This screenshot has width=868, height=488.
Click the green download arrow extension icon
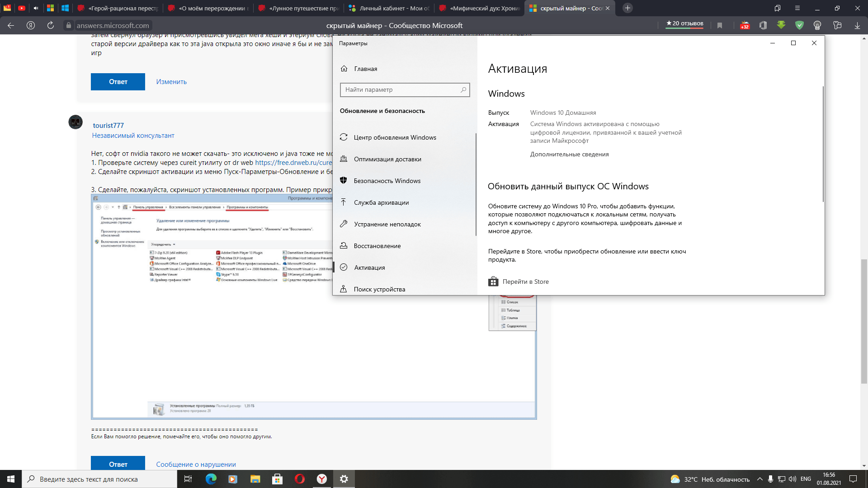pos(781,26)
